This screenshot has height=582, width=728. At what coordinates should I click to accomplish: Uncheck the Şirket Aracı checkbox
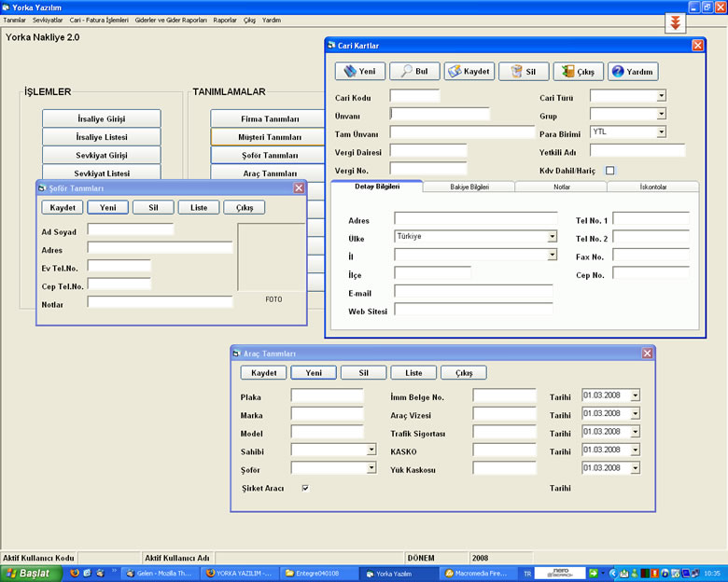tap(305, 488)
